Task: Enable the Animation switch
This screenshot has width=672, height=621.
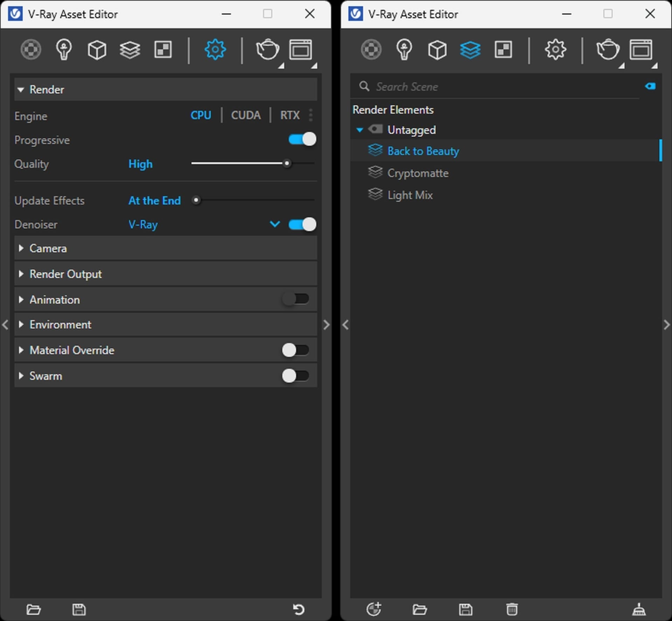Action: pyautogui.click(x=295, y=299)
